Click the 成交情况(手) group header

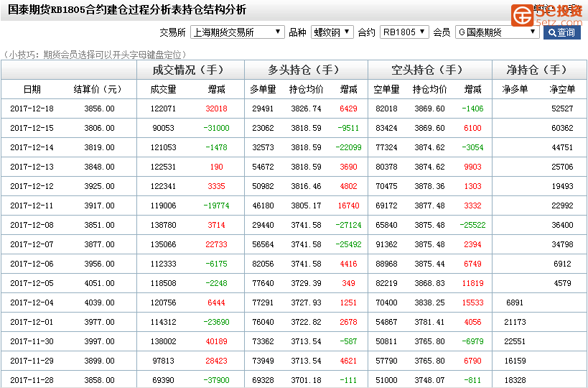(x=188, y=70)
